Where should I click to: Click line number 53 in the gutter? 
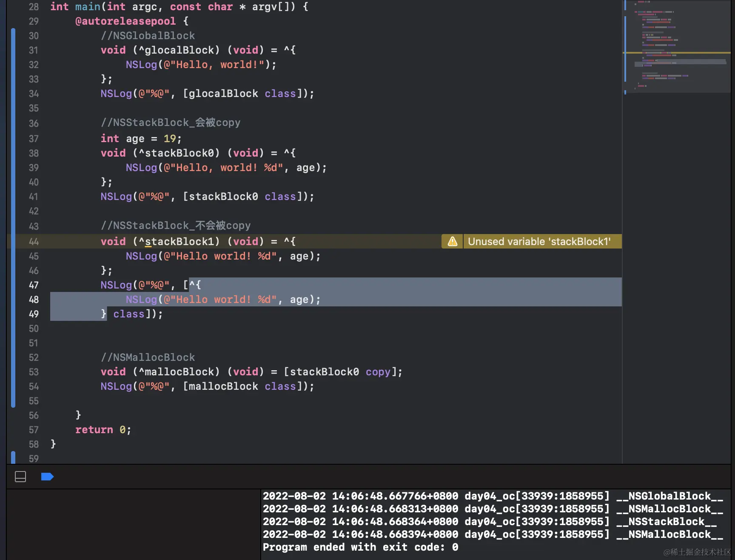click(34, 372)
